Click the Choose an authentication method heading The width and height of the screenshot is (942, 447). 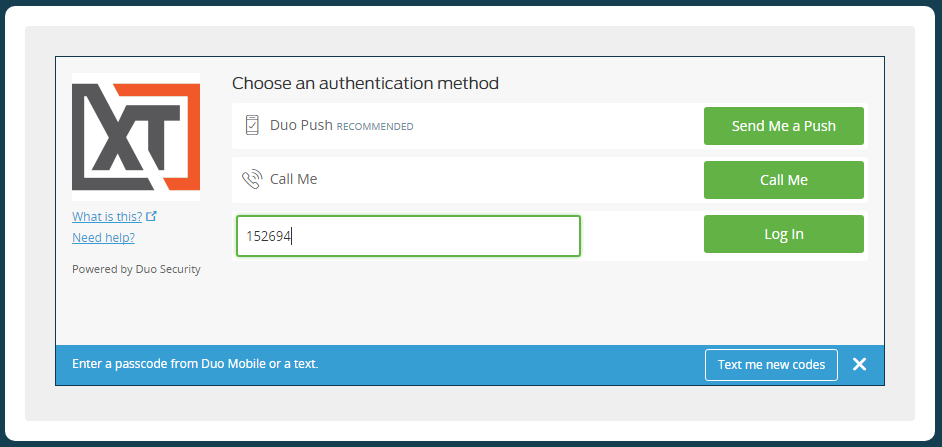point(365,83)
